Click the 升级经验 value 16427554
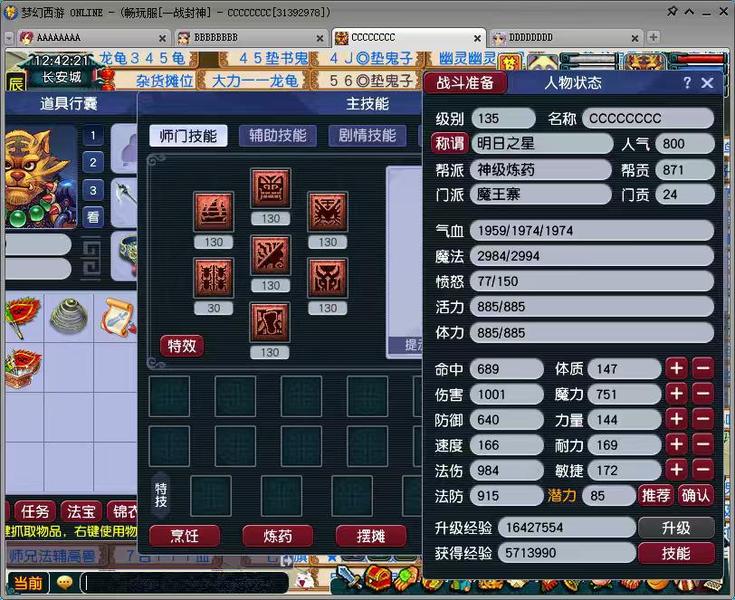 567,528
